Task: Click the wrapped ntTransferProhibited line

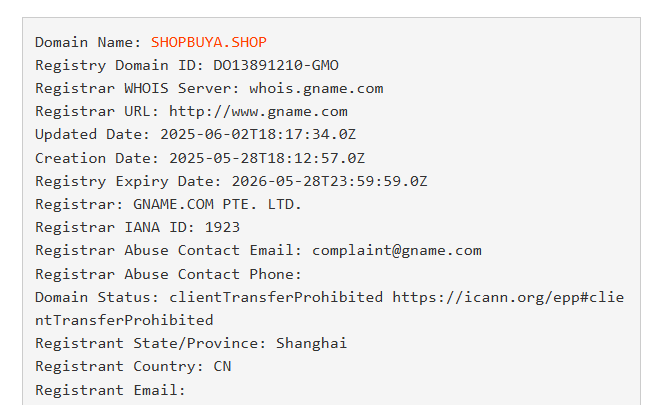Action: pos(124,320)
